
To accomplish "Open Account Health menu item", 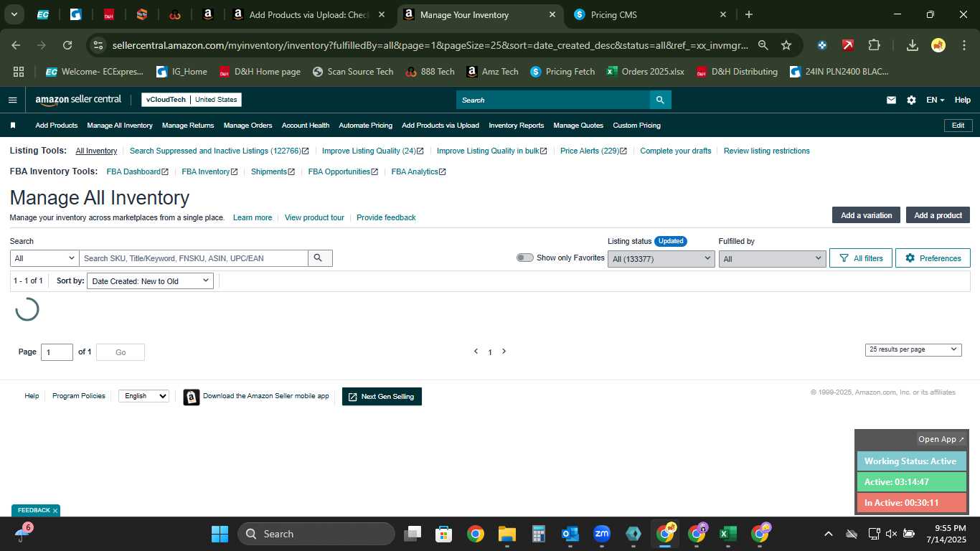I will pos(306,126).
